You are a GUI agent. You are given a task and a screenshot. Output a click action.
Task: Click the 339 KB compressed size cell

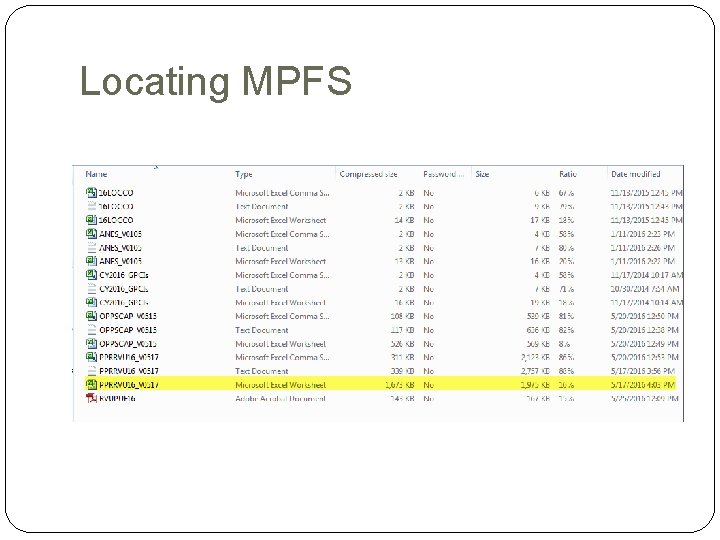[402, 371]
